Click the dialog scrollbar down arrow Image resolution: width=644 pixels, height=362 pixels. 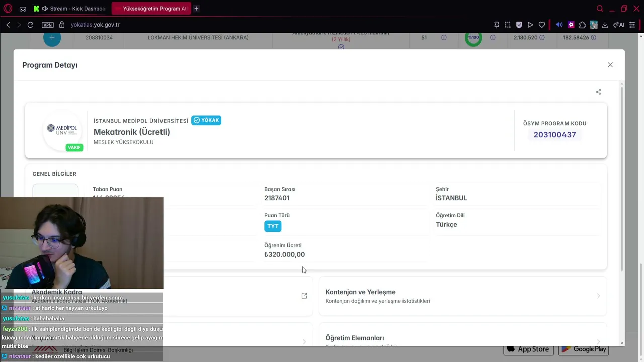coord(622,343)
